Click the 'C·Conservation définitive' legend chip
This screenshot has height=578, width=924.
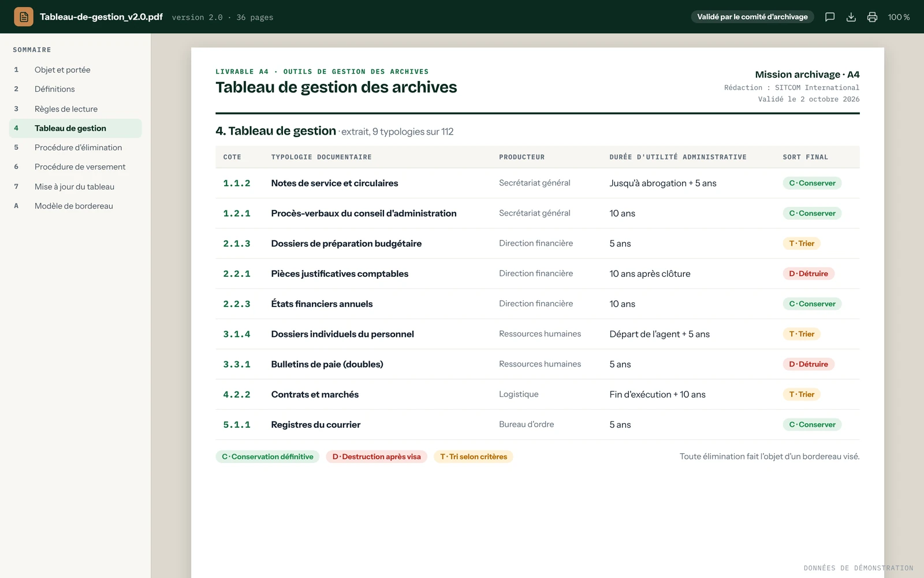267,457
